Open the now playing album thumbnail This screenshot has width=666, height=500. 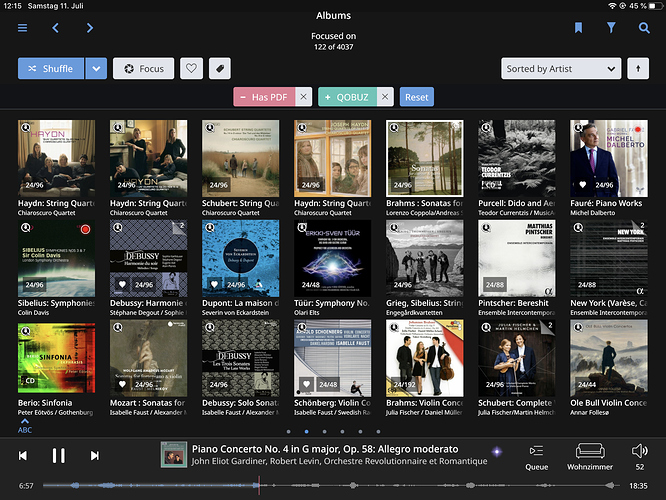pos(174,455)
